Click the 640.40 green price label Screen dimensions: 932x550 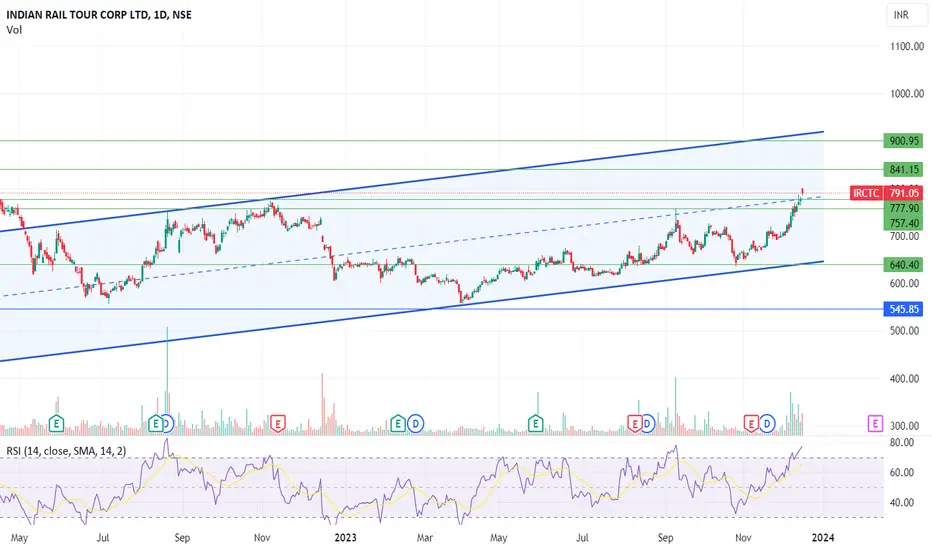point(903,265)
